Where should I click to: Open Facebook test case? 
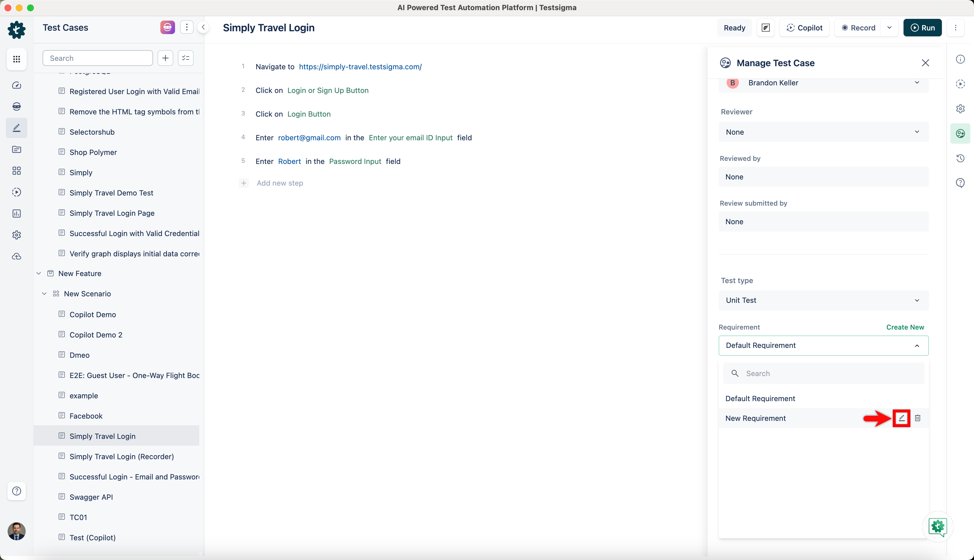click(86, 416)
